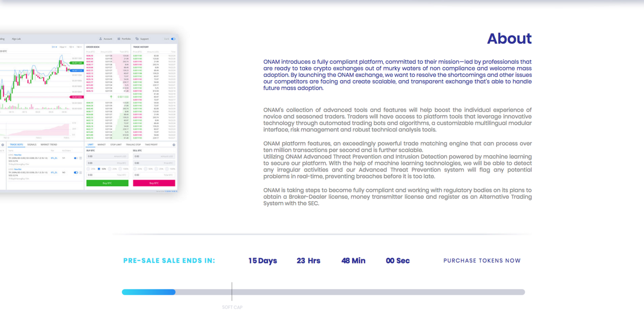Select the Take Profit order tab
This screenshot has width=644, height=323.
151,144
